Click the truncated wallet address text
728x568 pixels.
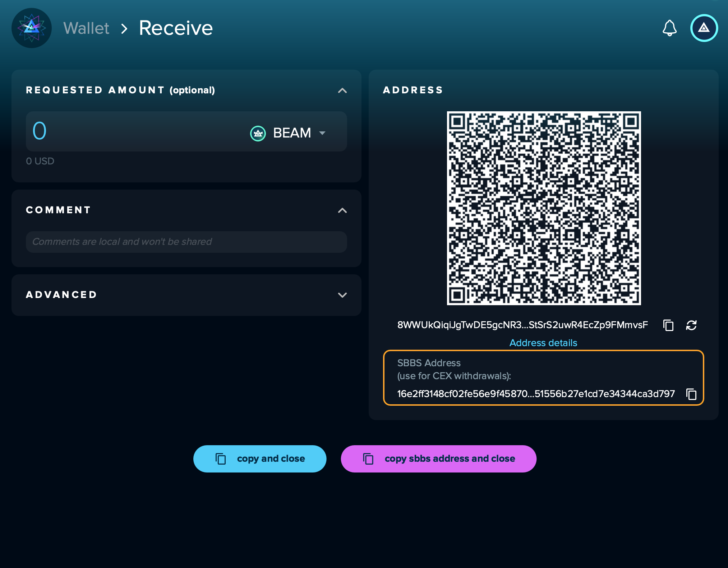point(522,325)
